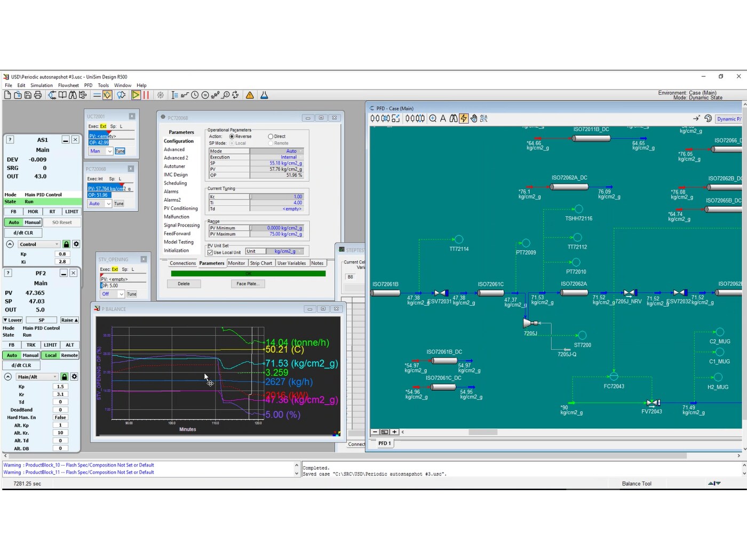Click the green lock icon in AS1 faceplate
This screenshot has height=560, width=747.
point(67,244)
